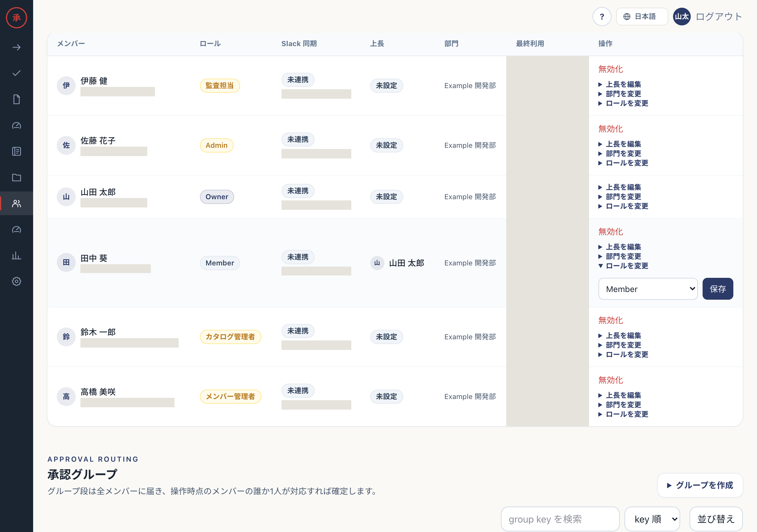Open the checkmark approvals sidebar icon
This screenshot has height=532, width=757.
click(17, 73)
